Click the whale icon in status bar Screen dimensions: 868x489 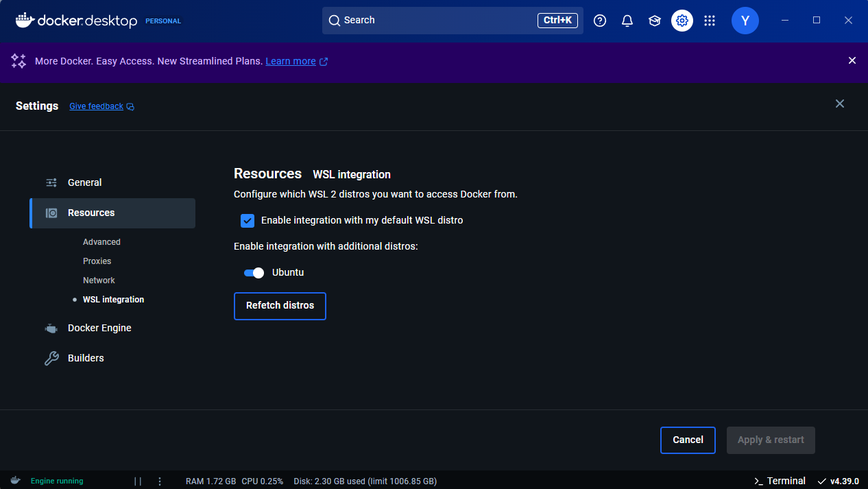click(x=15, y=481)
